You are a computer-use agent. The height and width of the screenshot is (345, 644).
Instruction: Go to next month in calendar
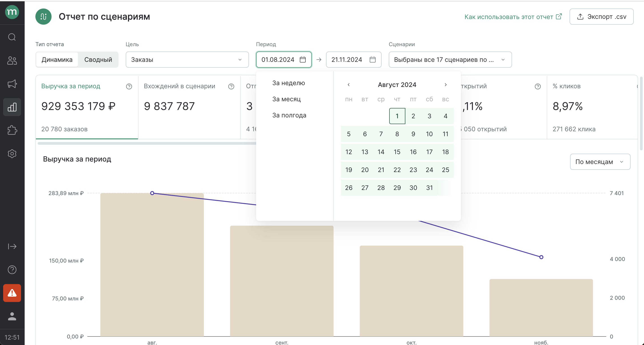[x=445, y=85]
